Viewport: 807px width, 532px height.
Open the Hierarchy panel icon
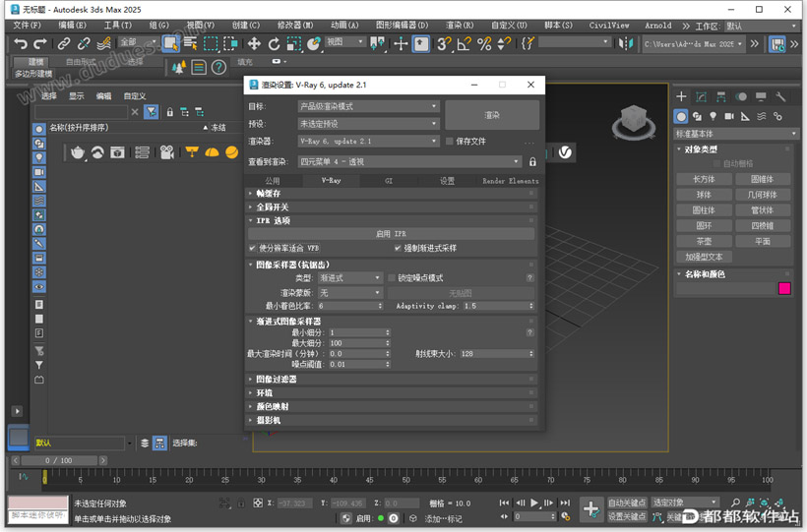coord(721,96)
